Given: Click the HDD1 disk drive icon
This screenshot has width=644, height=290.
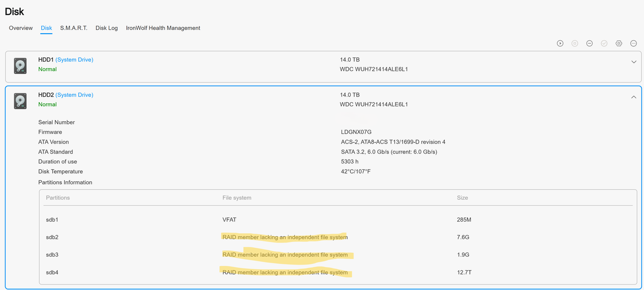Looking at the screenshot, I should 20,66.
